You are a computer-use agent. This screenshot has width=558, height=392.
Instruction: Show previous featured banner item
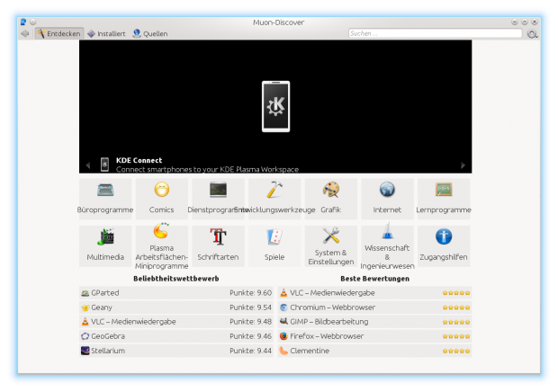click(88, 165)
